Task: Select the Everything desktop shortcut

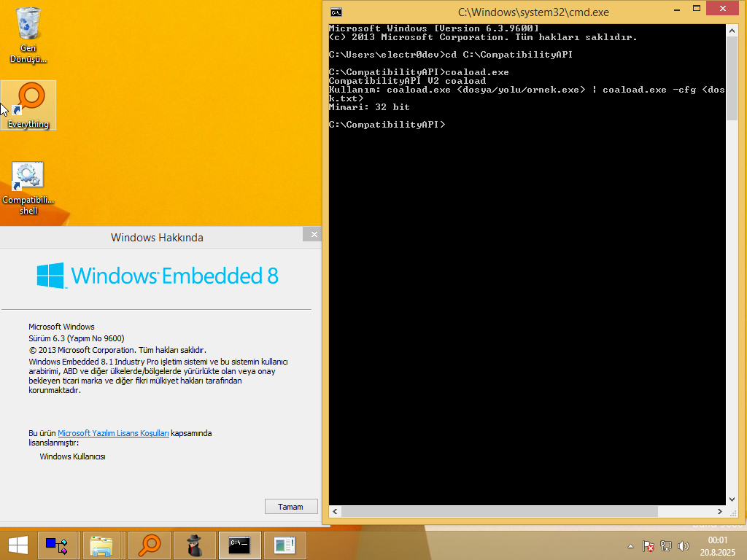Action: pyautogui.click(x=28, y=105)
